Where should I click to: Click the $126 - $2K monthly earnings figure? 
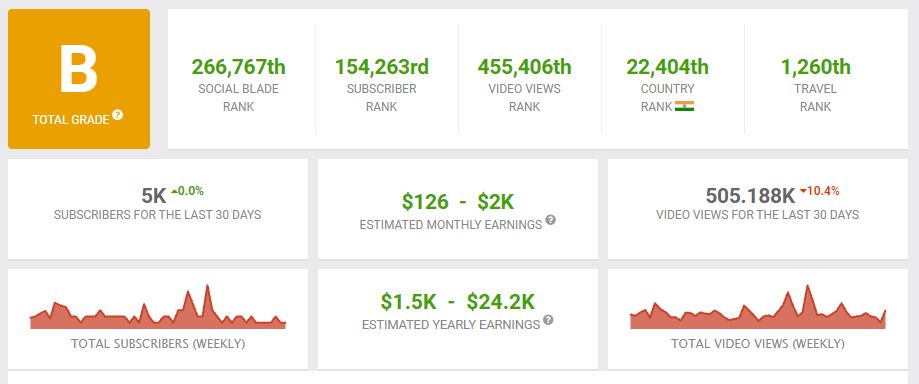(x=458, y=202)
